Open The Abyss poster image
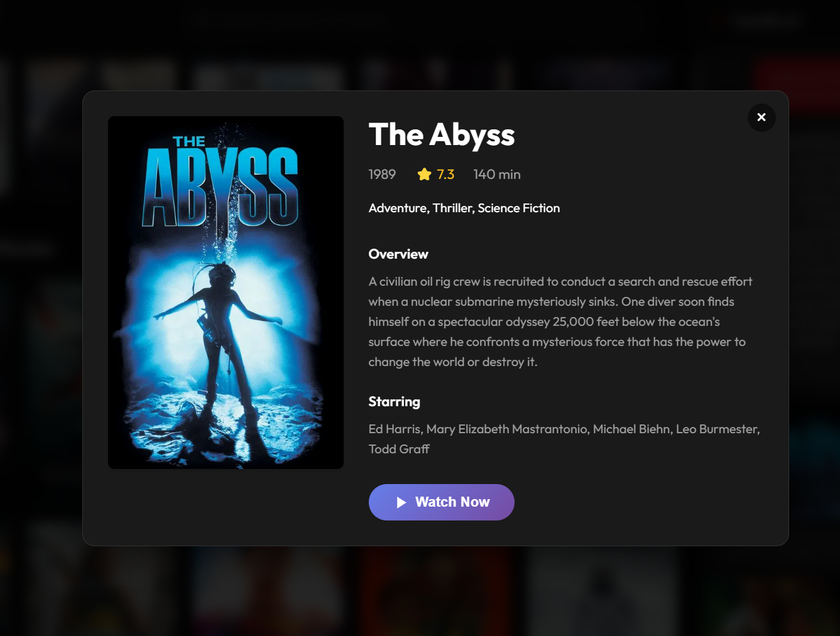 click(x=226, y=293)
